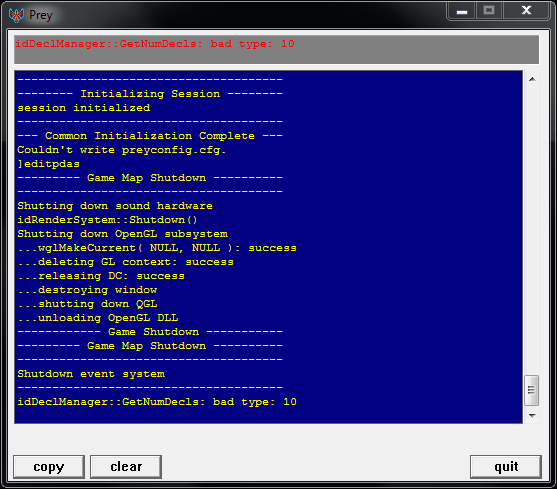Clear the console log

click(x=126, y=467)
